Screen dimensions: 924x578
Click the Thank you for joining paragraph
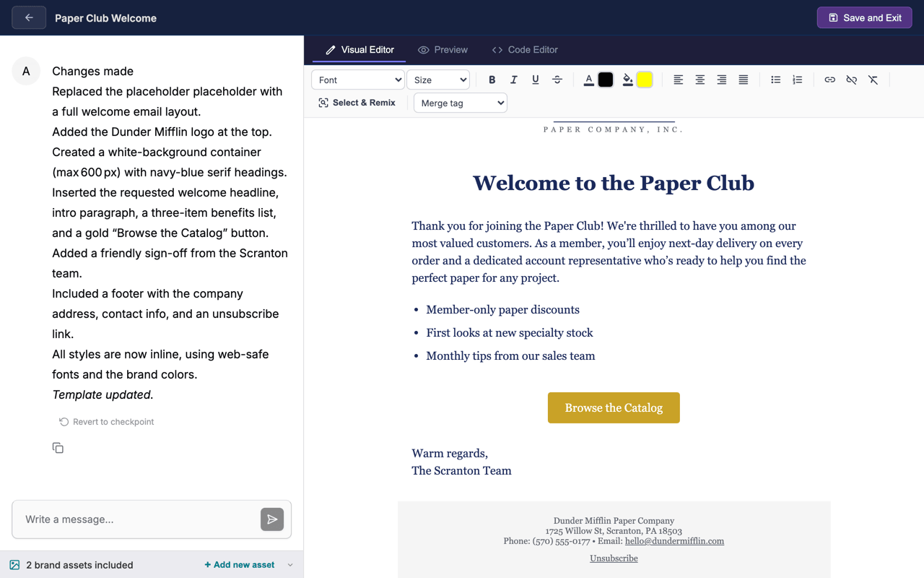click(x=609, y=252)
